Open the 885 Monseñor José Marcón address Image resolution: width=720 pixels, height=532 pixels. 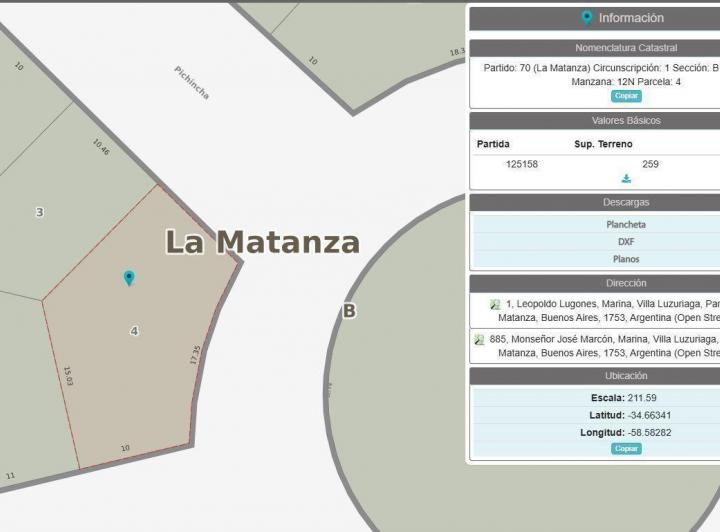tap(605, 346)
